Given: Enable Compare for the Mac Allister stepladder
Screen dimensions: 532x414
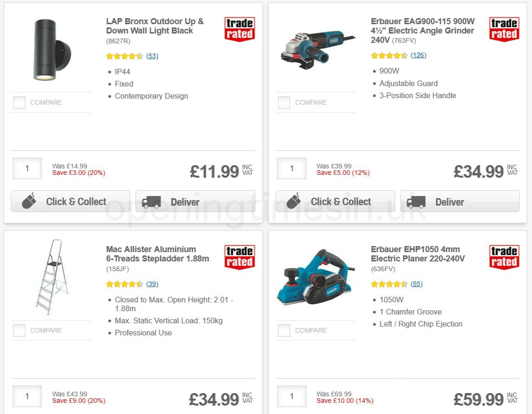Looking at the screenshot, I should (19, 330).
